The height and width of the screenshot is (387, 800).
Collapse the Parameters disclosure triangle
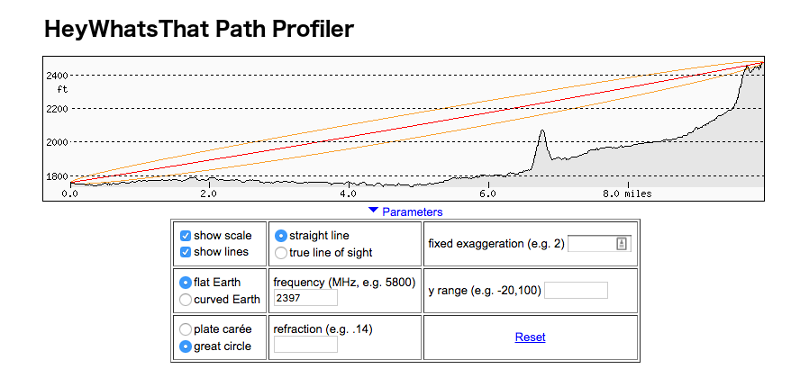click(x=373, y=210)
